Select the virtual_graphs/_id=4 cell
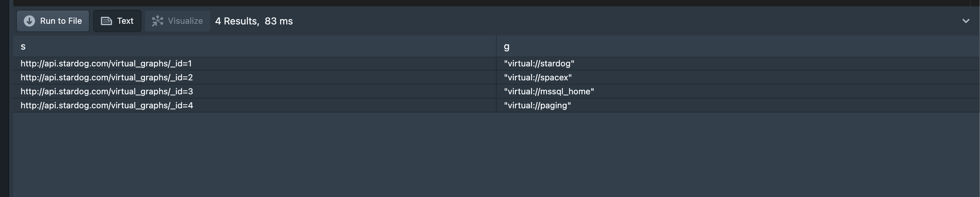The width and height of the screenshot is (980, 197). (106, 105)
